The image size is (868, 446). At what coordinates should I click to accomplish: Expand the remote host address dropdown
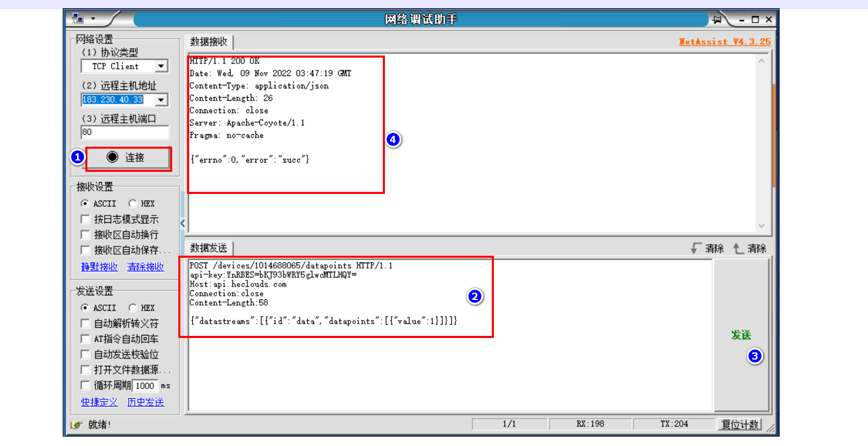click(x=161, y=100)
